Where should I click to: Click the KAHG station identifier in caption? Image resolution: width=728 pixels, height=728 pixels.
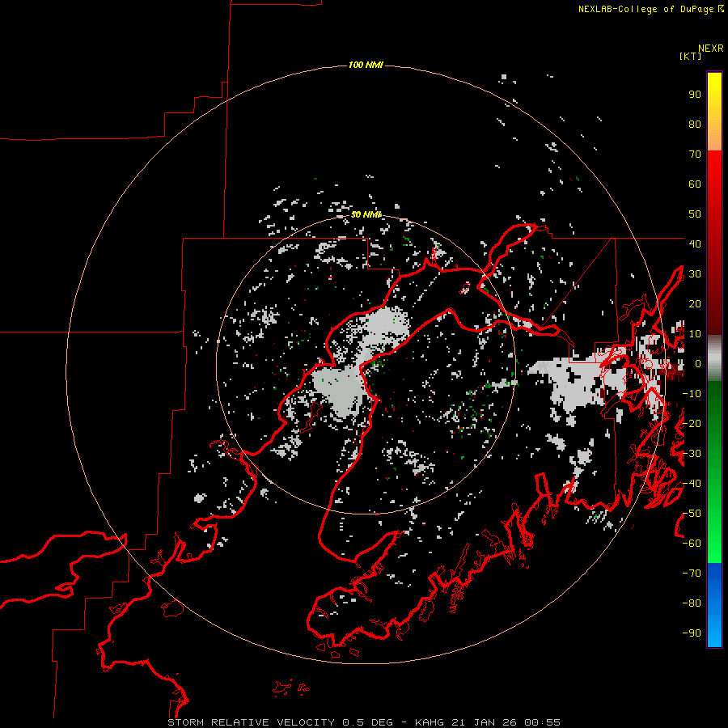coord(430,722)
